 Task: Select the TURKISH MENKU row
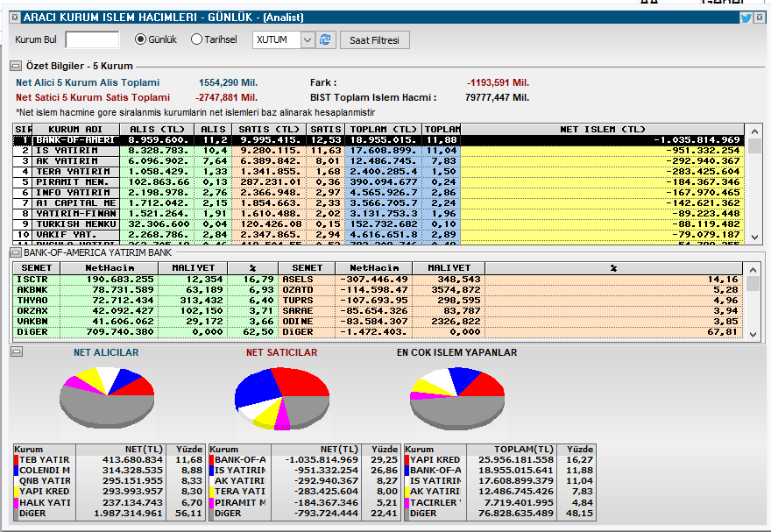coord(378,224)
